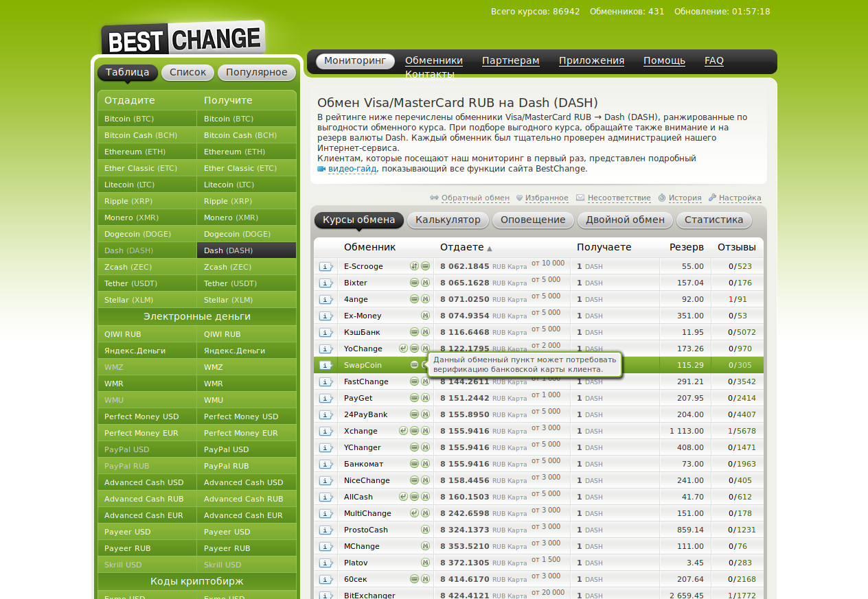
Task: Select Litecoin (LTC) in Отдадите column
Action: [x=147, y=185]
